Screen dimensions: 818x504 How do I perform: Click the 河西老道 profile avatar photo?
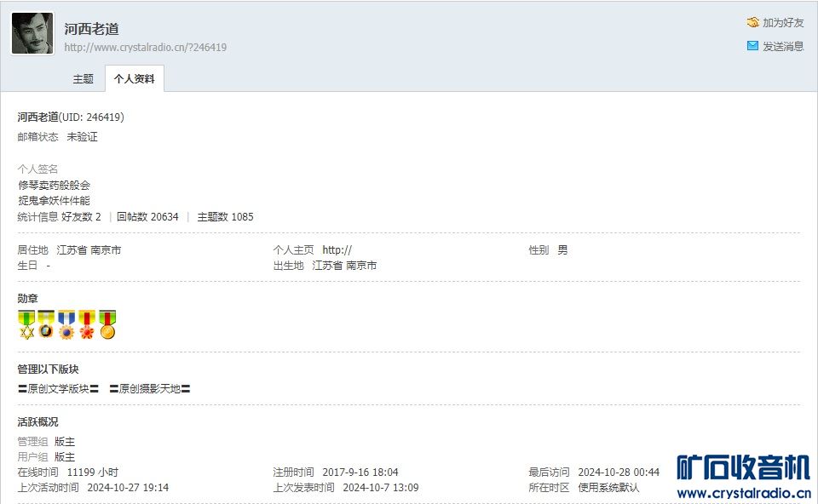[x=32, y=33]
